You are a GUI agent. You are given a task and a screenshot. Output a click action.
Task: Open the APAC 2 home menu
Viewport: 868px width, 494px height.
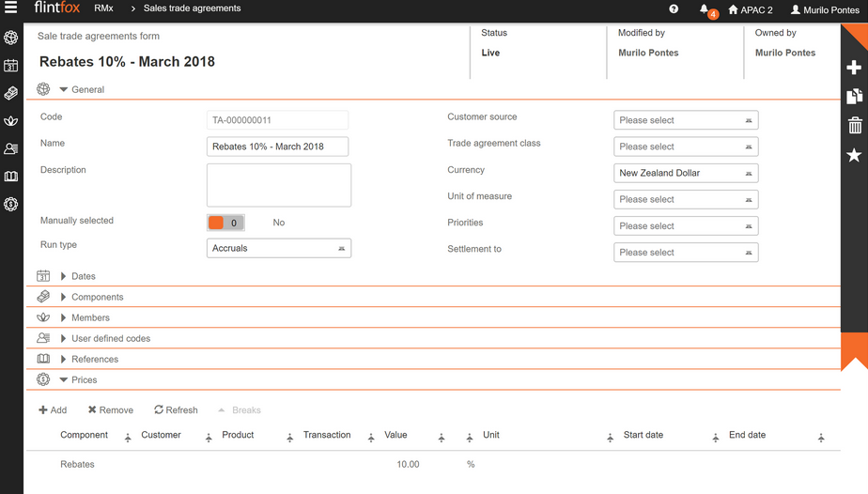[x=750, y=10]
